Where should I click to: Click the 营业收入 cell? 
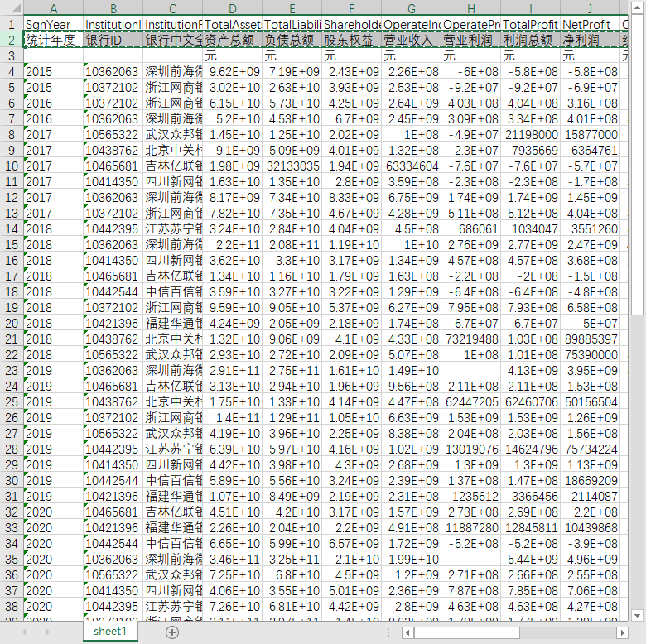[x=412, y=40]
